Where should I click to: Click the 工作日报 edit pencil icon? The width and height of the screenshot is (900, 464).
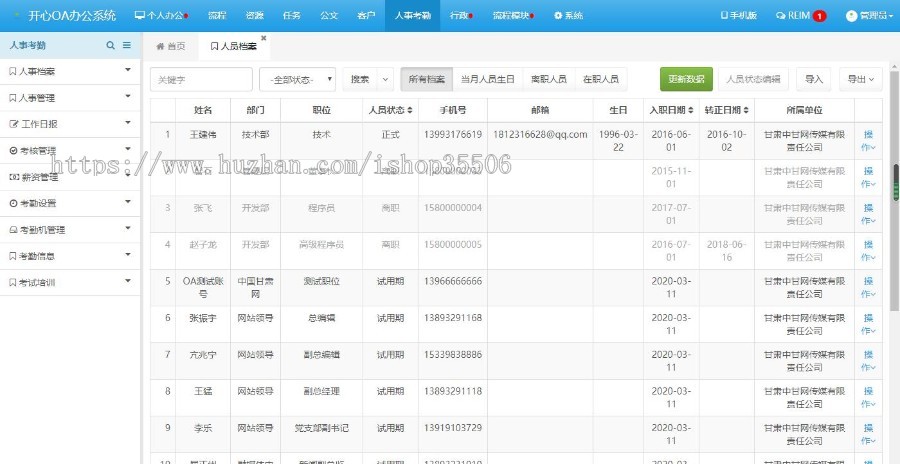14,124
